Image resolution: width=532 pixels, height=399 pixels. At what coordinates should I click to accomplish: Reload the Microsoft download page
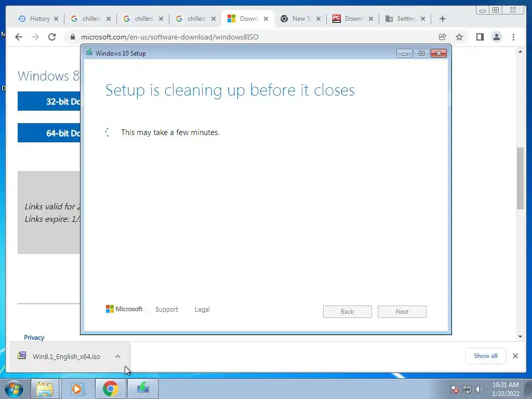[52, 37]
